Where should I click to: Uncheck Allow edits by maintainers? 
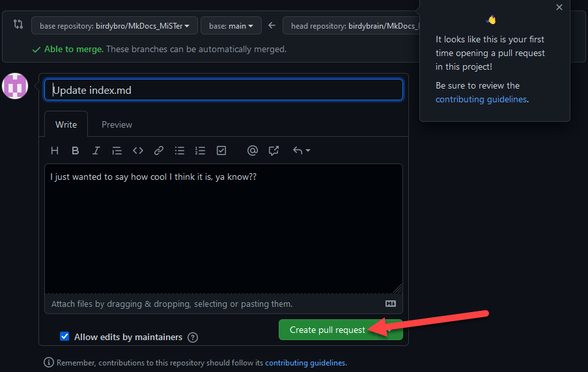point(64,337)
